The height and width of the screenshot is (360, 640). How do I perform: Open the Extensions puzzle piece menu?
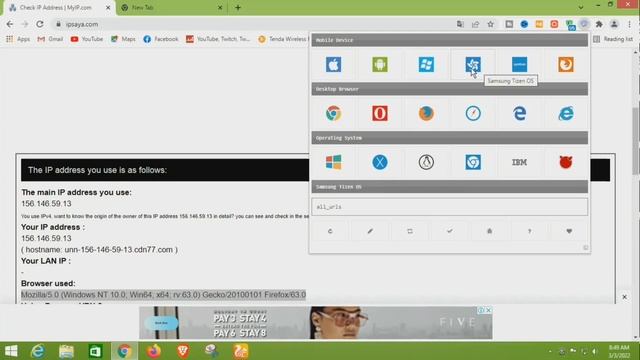coord(599,24)
